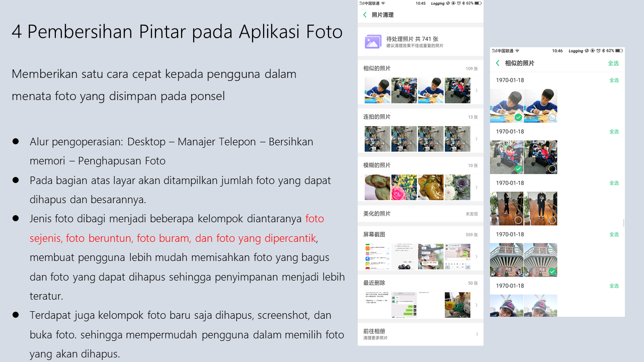Tap the back arrow beside 照片清理

365,15
